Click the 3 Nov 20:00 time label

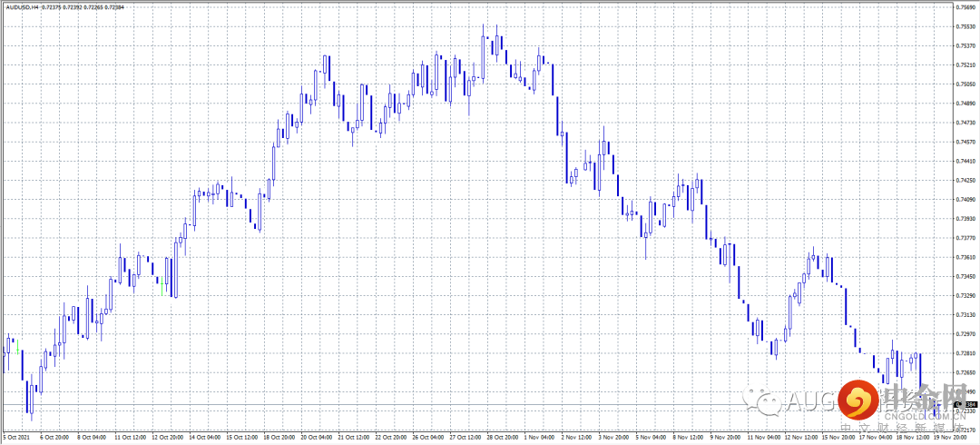tap(614, 438)
